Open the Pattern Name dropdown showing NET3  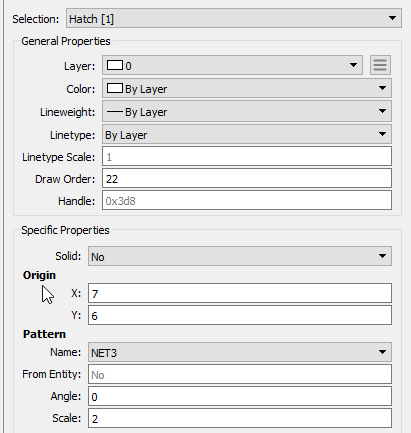[x=240, y=352]
